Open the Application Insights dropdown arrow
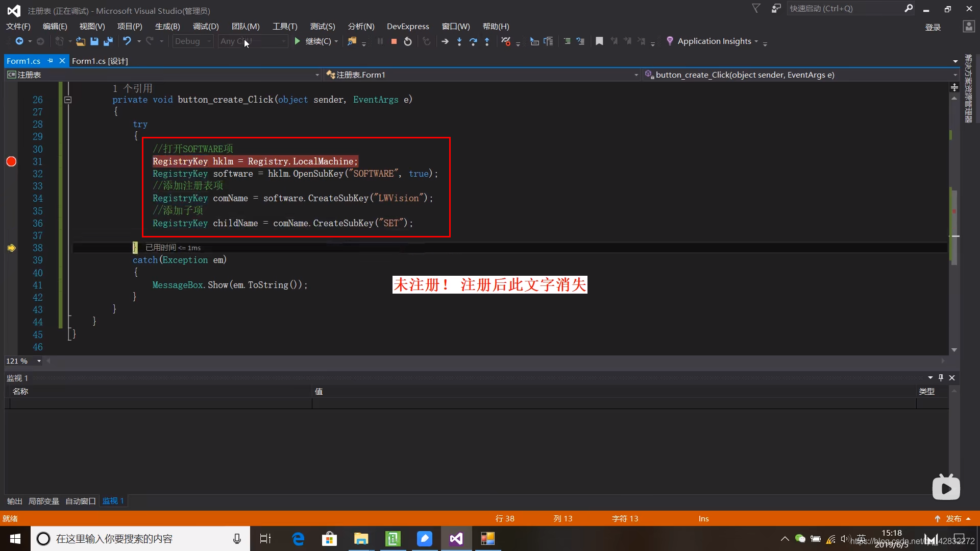The width and height of the screenshot is (980, 551). tap(756, 41)
